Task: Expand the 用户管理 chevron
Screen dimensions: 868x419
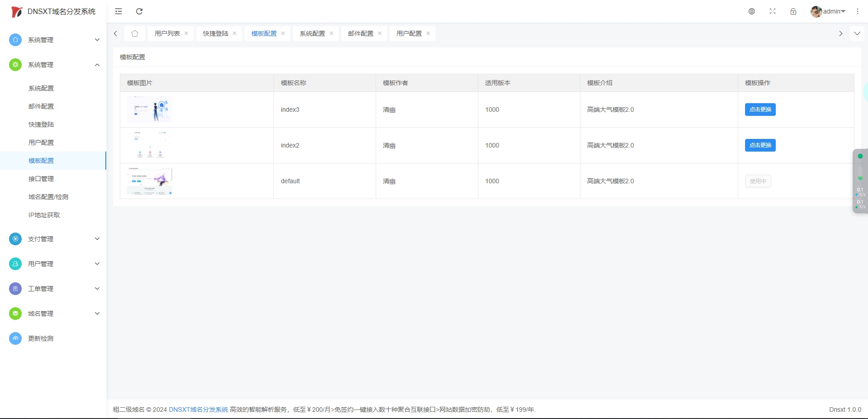Action: 97,264
